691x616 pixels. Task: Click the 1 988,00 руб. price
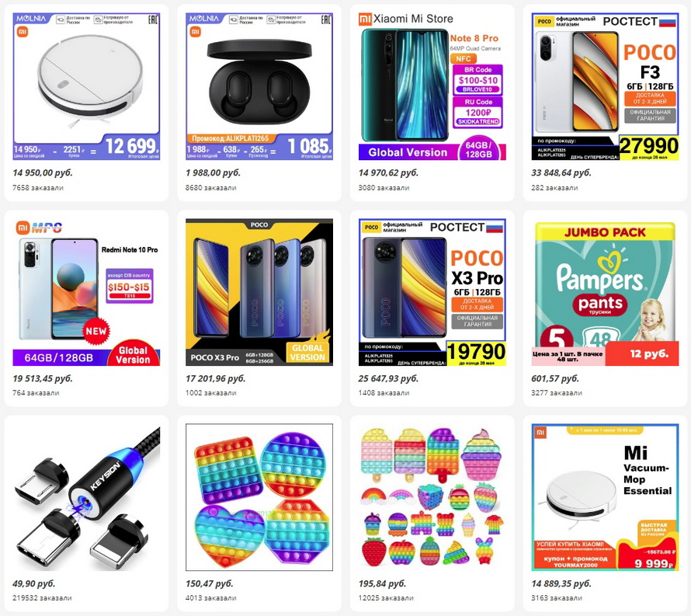214,173
